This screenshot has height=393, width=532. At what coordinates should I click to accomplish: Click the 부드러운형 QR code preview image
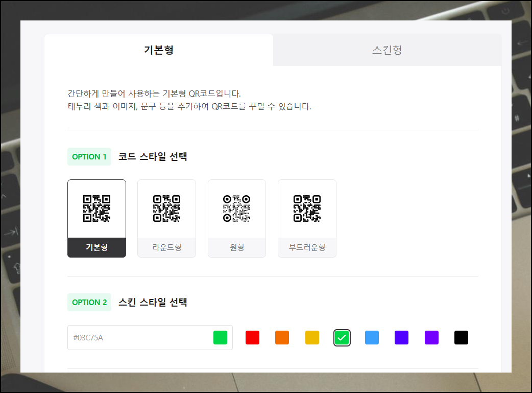point(307,209)
